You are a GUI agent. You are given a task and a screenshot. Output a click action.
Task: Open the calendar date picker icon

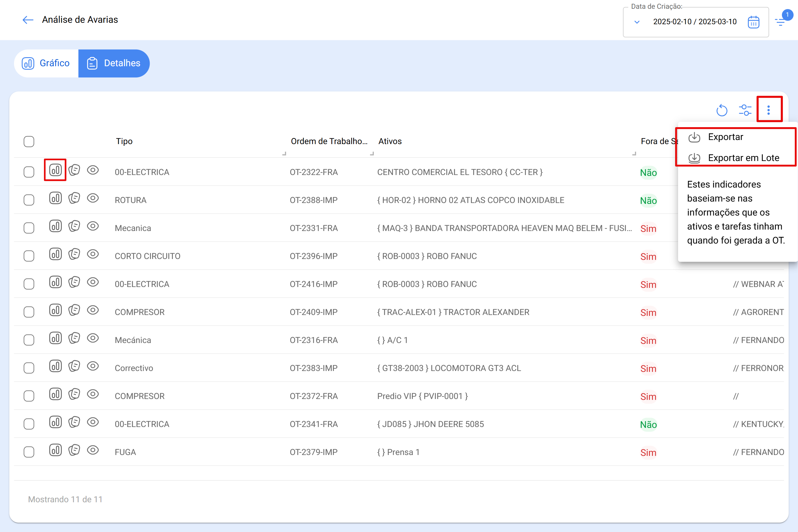753,22
